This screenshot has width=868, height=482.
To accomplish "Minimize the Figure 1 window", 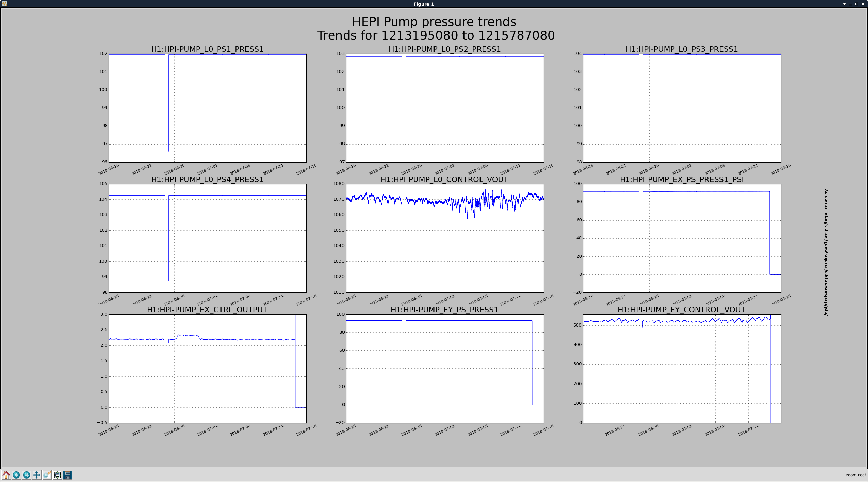I will (x=851, y=4).
